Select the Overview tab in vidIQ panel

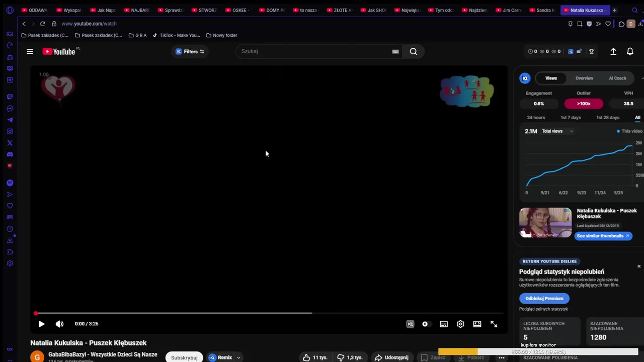click(x=584, y=78)
